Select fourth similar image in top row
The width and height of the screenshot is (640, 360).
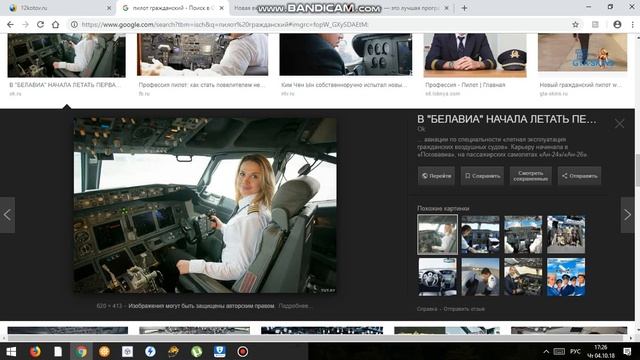tap(566, 234)
